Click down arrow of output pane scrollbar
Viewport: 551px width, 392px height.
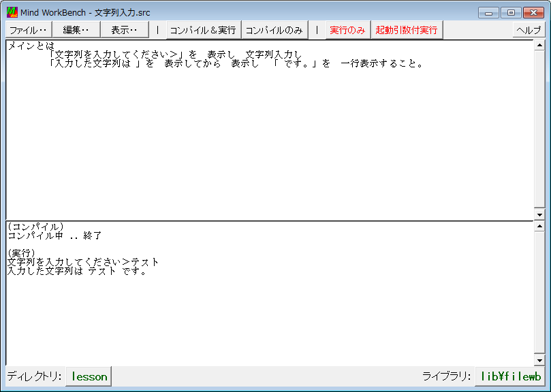pyautogui.click(x=539, y=360)
